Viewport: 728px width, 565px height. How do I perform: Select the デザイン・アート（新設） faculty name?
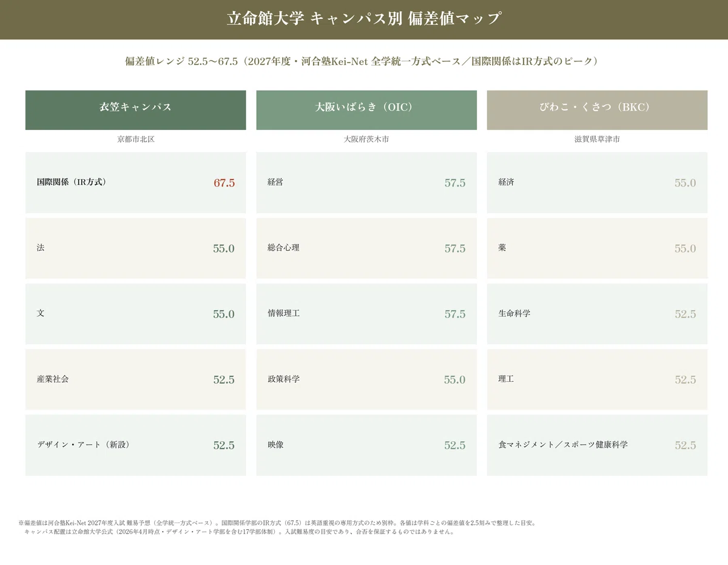pyautogui.click(x=84, y=444)
